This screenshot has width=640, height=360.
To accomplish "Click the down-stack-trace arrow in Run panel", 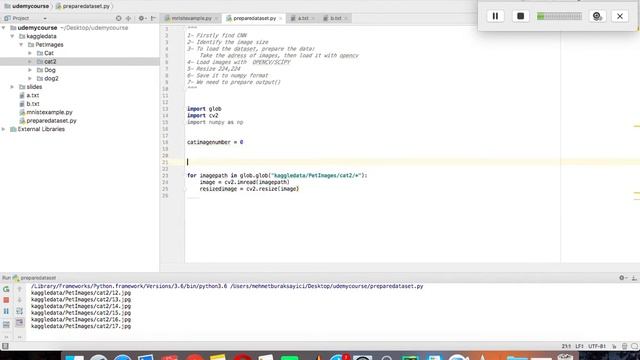I will point(19,300).
